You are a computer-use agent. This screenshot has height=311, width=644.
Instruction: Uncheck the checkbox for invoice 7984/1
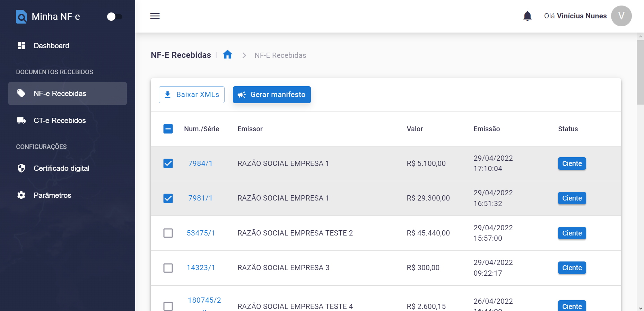(x=168, y=163)
